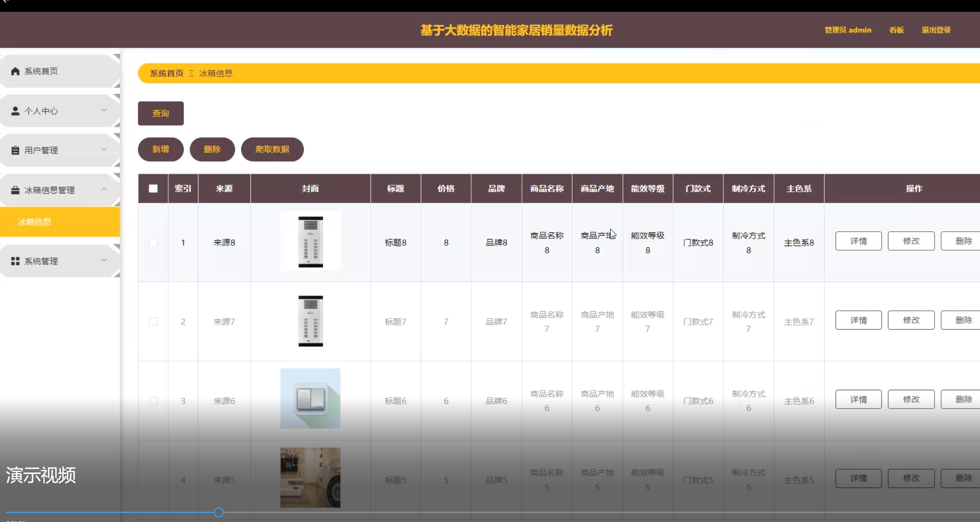Open 详情 for row 标题7
Image resolution: width=980 pixels, height=522 pixels.
pos(858,320)
